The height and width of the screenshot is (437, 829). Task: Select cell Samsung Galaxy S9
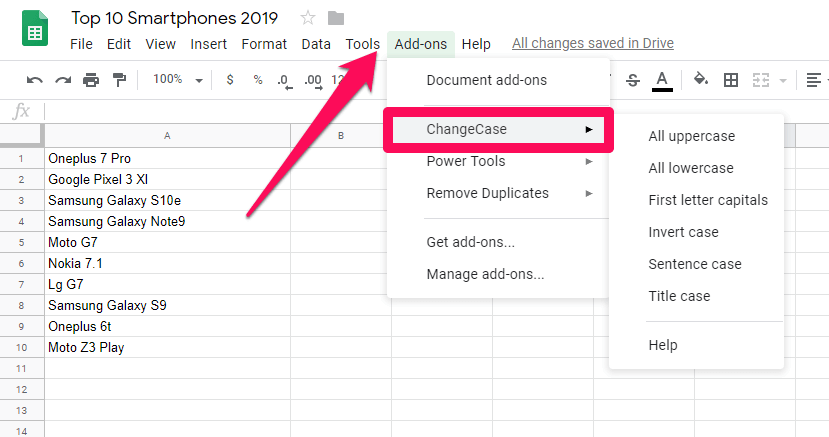click(x=167, y=305)
